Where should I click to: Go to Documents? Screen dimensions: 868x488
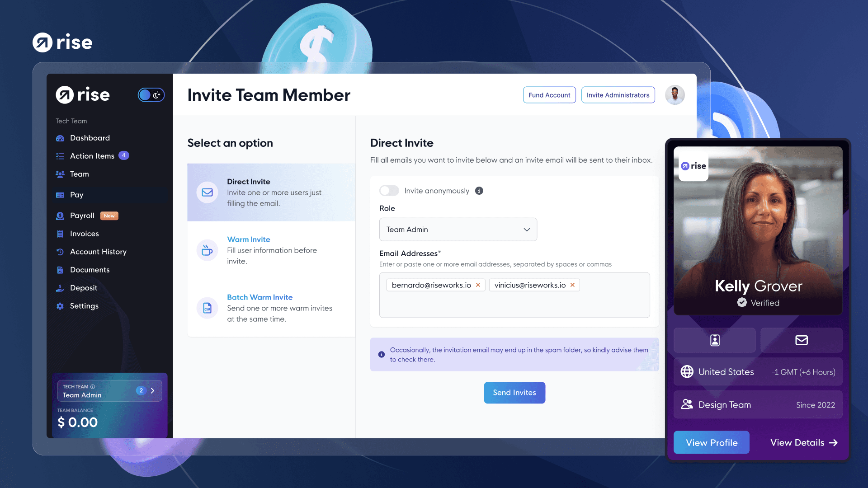[x=90, y=270]
